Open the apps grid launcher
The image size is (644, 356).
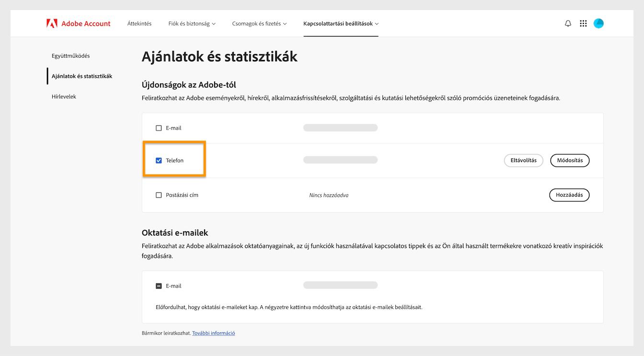point(583,24)
